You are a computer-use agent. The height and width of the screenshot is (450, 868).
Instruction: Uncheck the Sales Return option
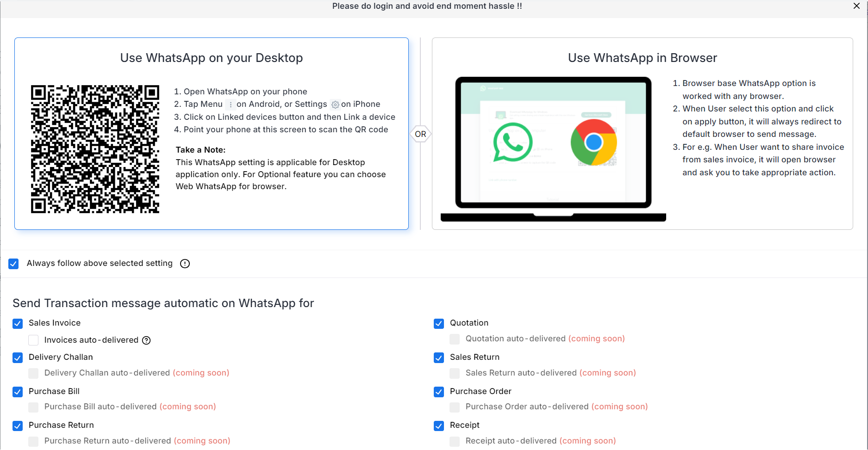point(439,358)
